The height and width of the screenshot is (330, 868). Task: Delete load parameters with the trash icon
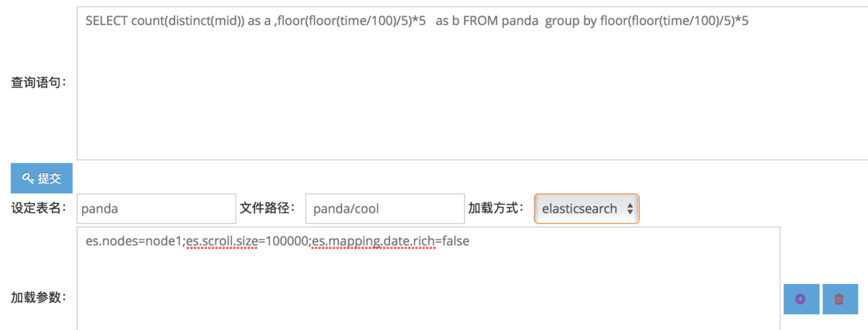(840, 299)
